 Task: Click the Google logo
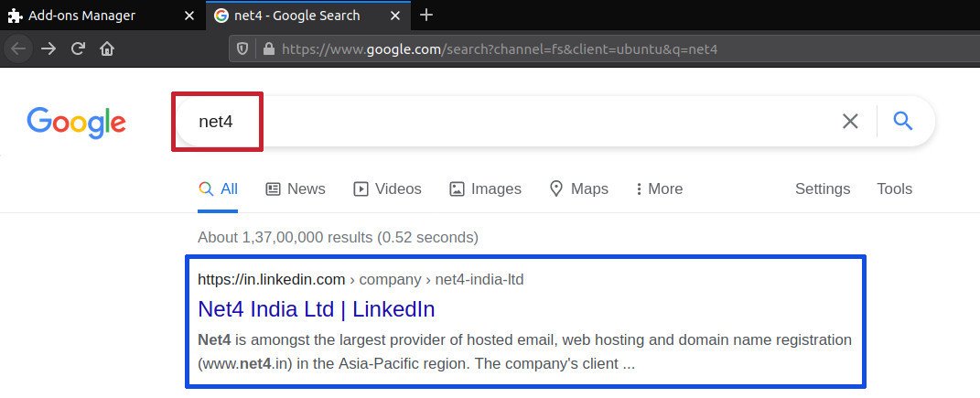(76, 123)
